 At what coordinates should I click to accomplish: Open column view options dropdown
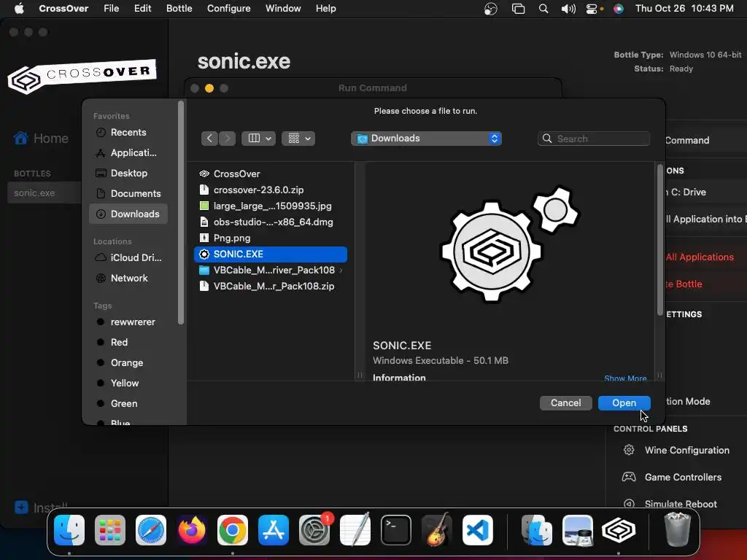click(258, 139)
